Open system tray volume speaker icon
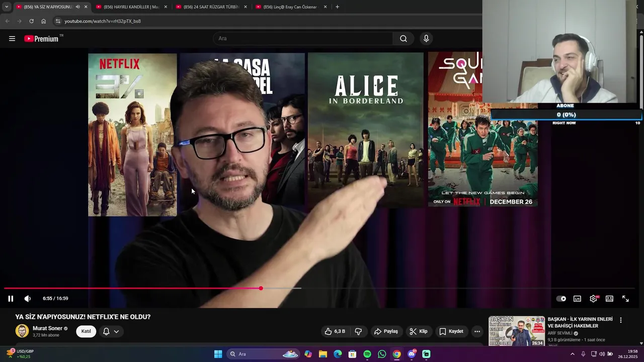 coord(602,354)
